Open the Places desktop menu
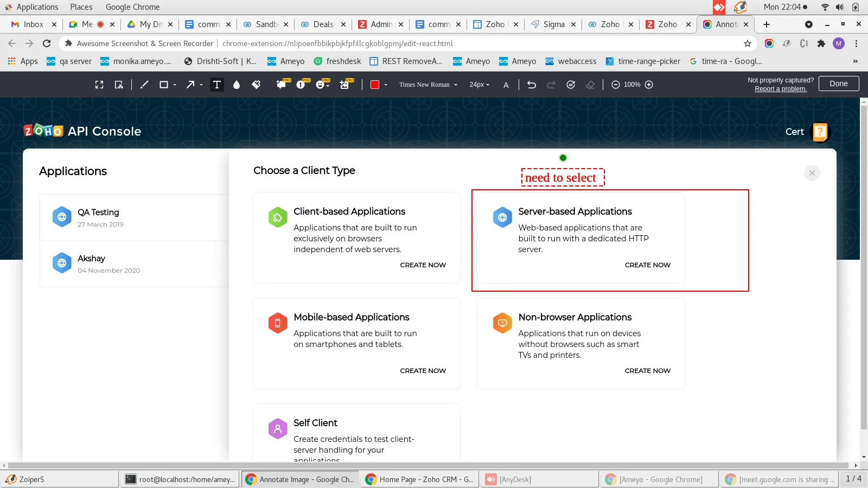The width and height of the screenshot is (868, 488). [x=81, y=7]
